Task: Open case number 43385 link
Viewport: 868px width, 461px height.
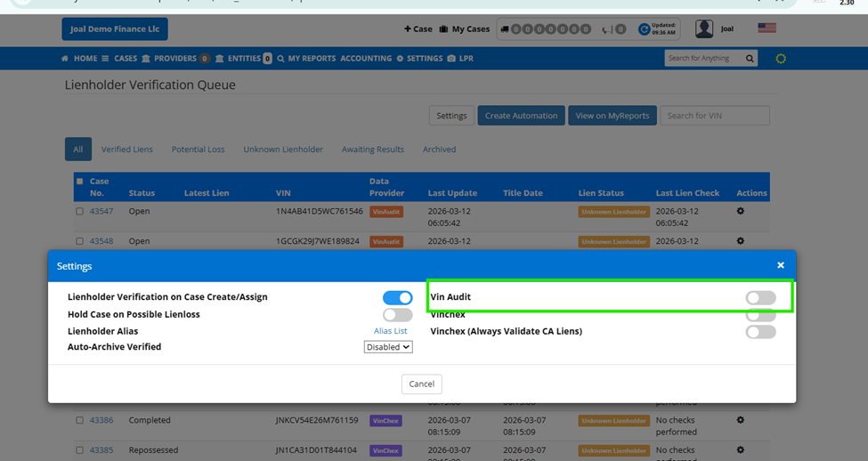Action: pyautogui.click(x=101, y=450)
